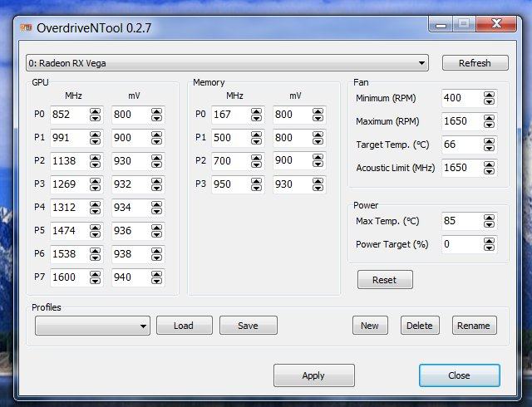Image resolution: width=532 pixels, height=407 pixels.
Task: Decrease Memory P3 MHz with spinner down arrow
Action: 256,188
